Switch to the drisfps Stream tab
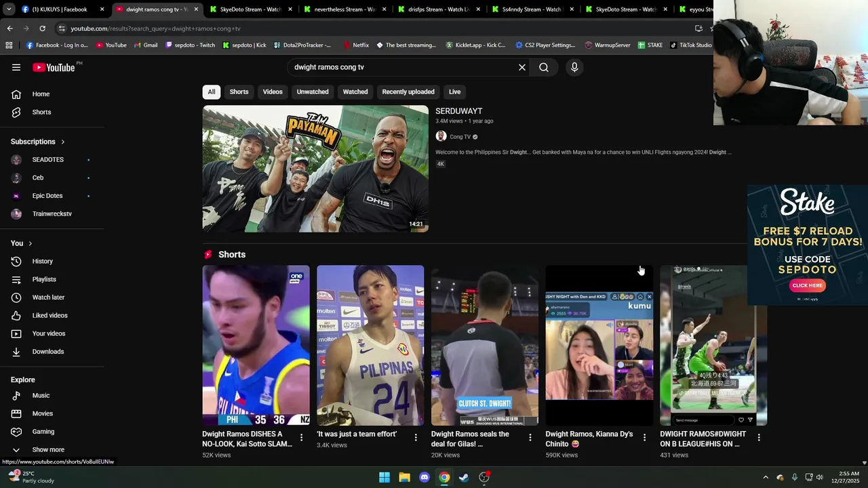 (x=439, y=9)
